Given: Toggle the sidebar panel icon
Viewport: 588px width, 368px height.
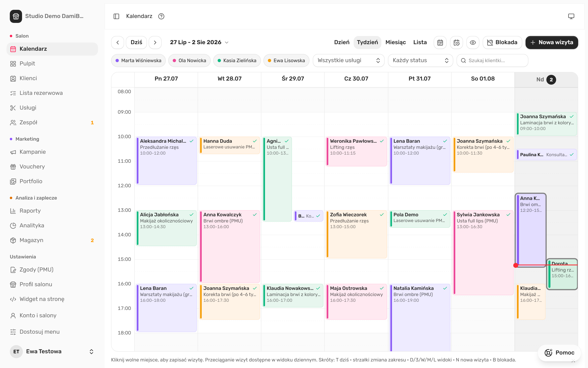Looking at the screenshot, I should pos(116,16).
